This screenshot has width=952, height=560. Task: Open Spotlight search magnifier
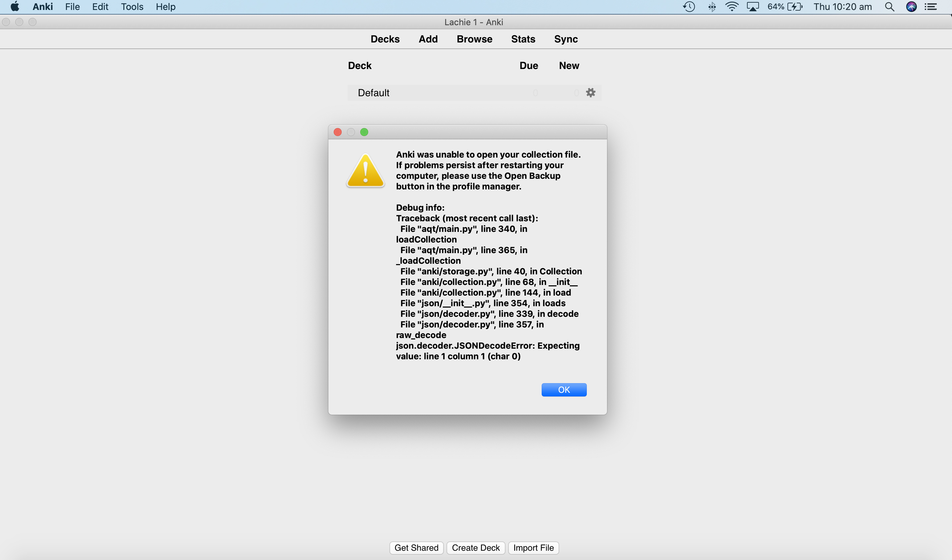coord(889,7)
